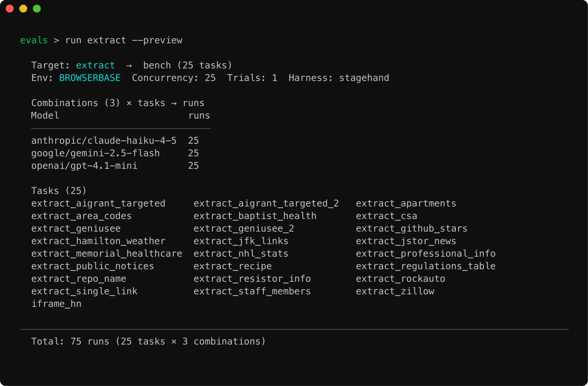This screenshot has height=386, width=588.
Task: Click the extract_hamilton_weather task name
Action: [98, 241]
